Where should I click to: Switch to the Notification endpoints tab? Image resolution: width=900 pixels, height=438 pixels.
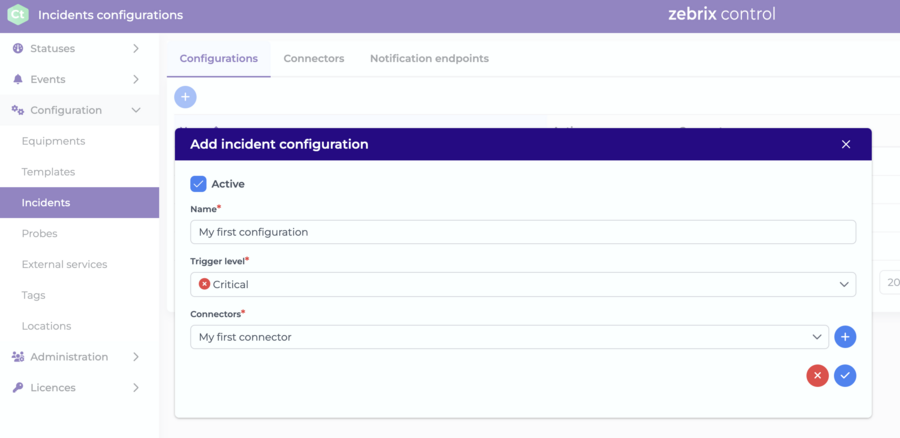[x=429, y=59]
